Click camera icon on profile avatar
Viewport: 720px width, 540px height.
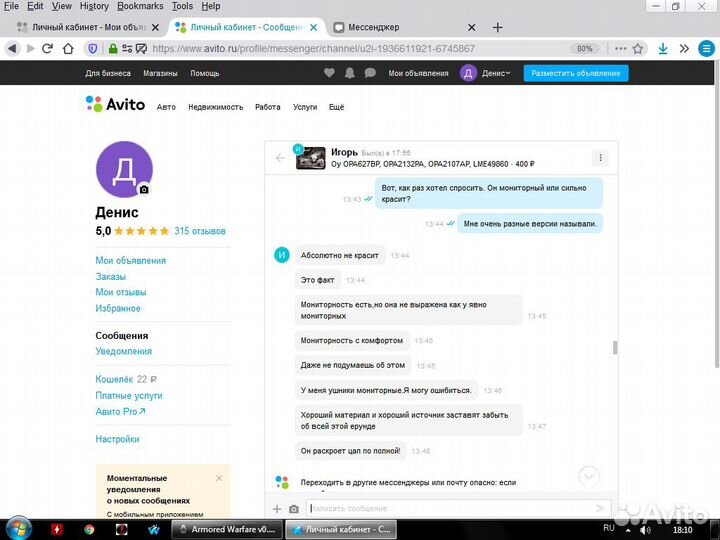[144, 189]
